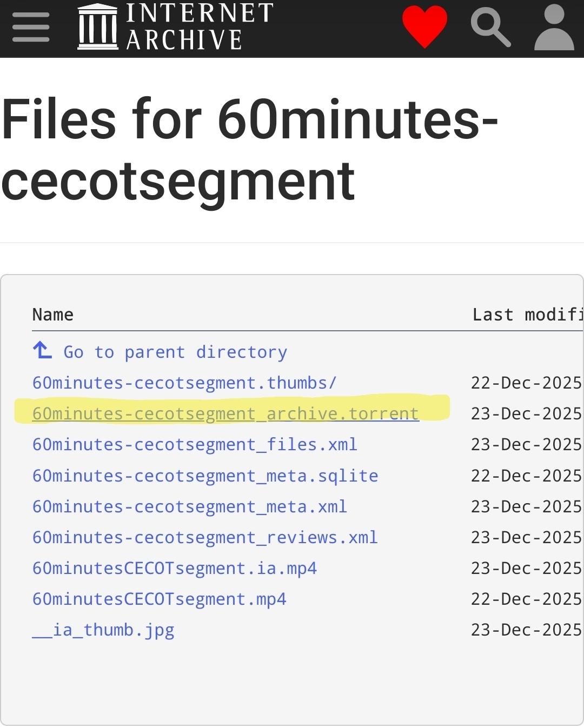The height and width of the screenshot is (728, 584).
Task: Open the 60minutes-cecotsegment.thumbs/ folder
Action: [x=184, y=383]
